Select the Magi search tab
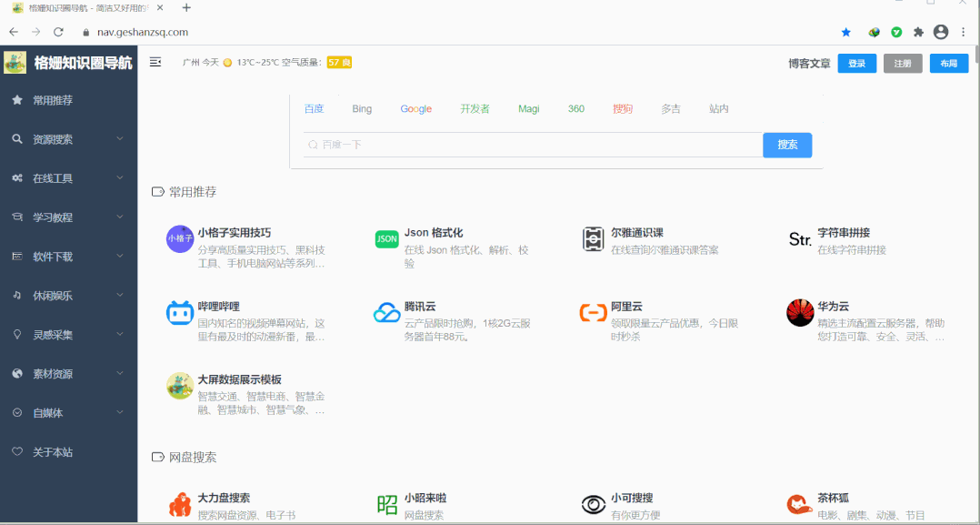Image resolution: width=980 pixels, height=525 pixels. [x=529, y=109]
